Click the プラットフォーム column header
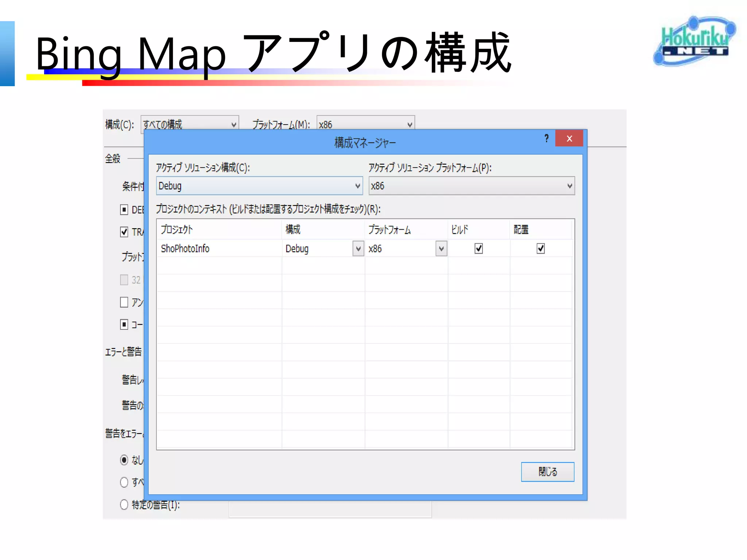Image resolution: width=747 pixels, height=560 pixels. tap(406, 230)
